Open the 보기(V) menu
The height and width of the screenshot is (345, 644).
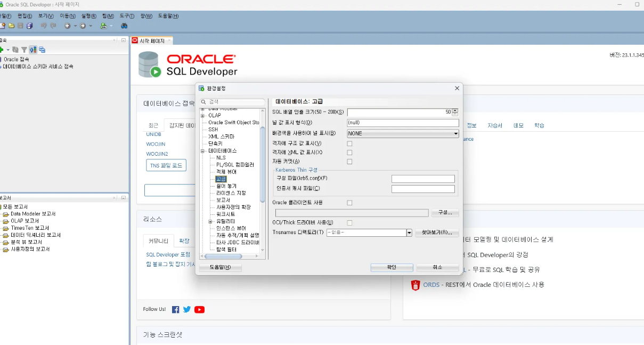click(46, 16)
